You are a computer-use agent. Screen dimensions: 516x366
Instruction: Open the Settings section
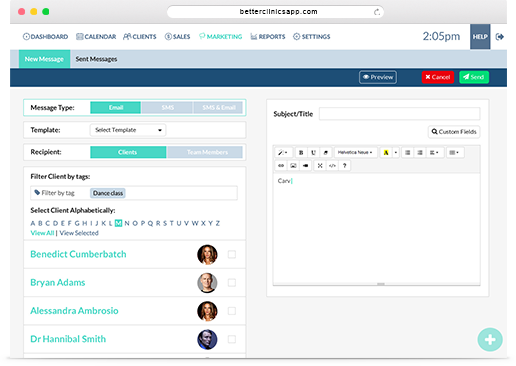pos(312,37)
